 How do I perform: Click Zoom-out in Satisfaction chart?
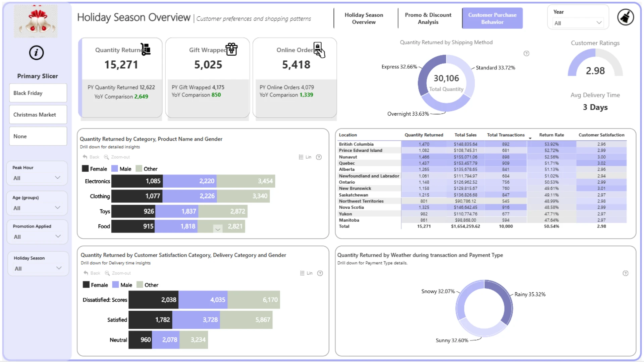click(118, 273)
